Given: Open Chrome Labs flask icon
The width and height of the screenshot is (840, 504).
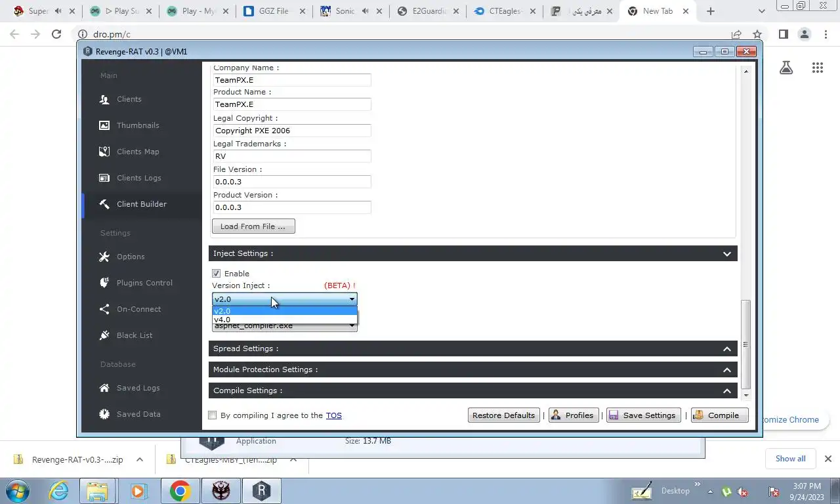Looking at the screenshot, I should tap(786, 68).
